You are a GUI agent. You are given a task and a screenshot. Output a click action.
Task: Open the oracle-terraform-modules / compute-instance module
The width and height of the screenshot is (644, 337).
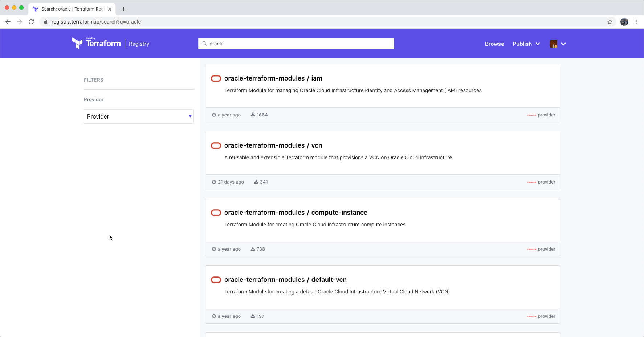pyautogui.click(x=295, y=213)
